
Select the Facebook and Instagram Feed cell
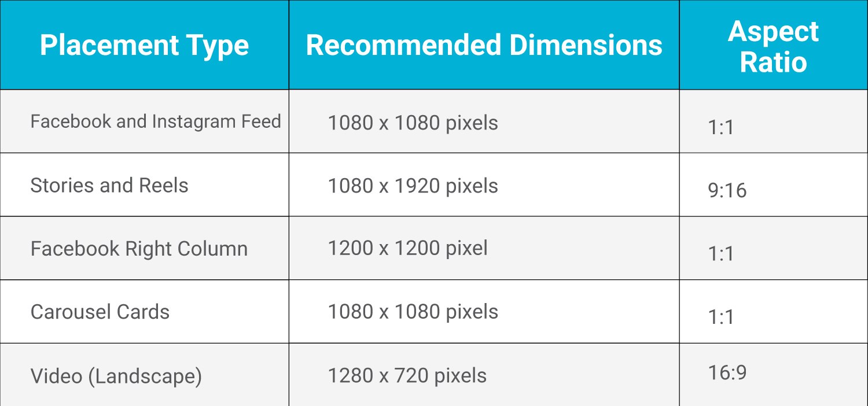pyautogui.click(x=155, y=121)
